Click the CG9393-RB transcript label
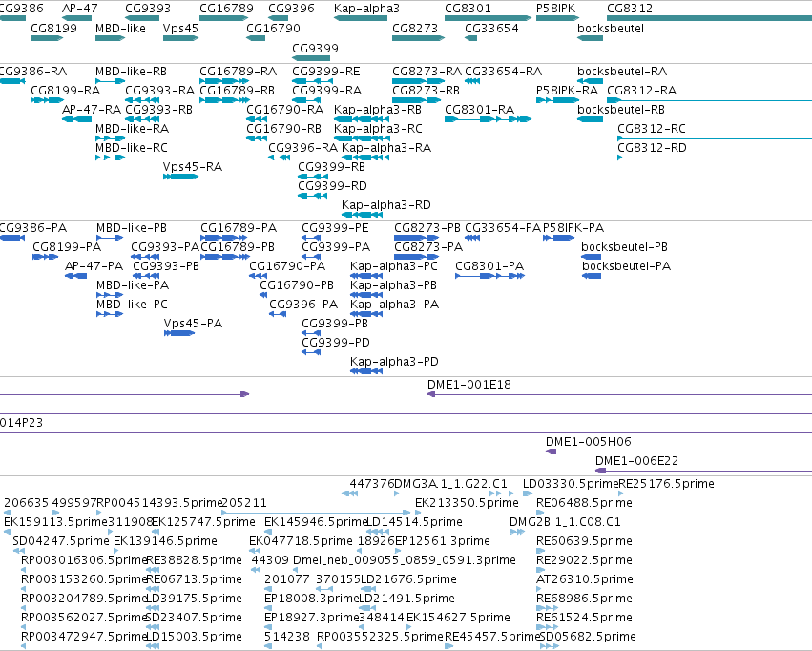The height and width of the screenshot is (651, 812). [x=159, y=109]
